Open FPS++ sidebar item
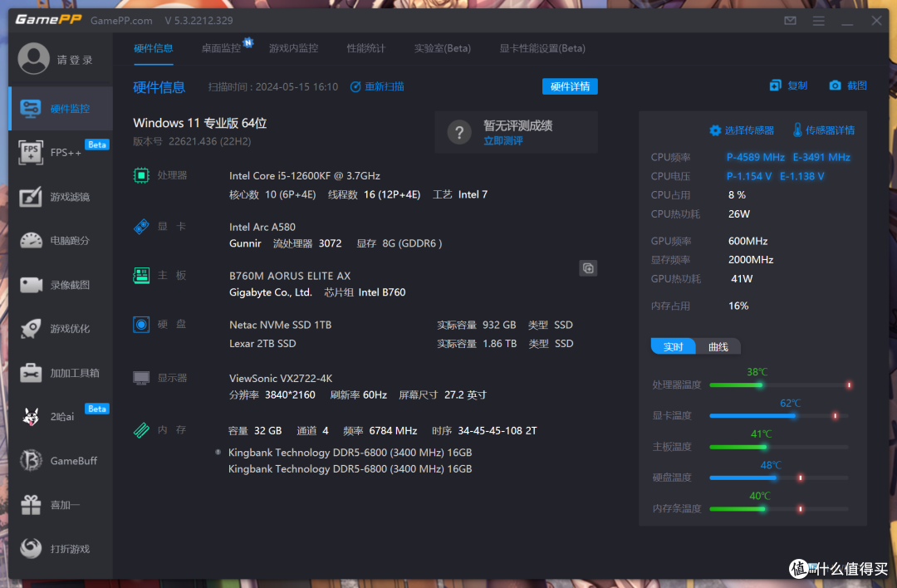This screenshot has height=588, width=897. tap(61, 152)
